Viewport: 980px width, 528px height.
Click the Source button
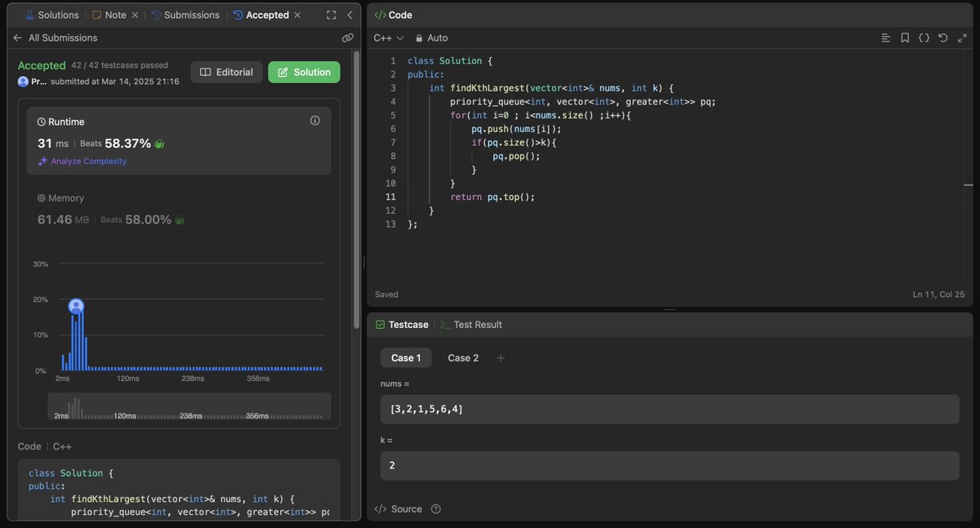(399, 509)
